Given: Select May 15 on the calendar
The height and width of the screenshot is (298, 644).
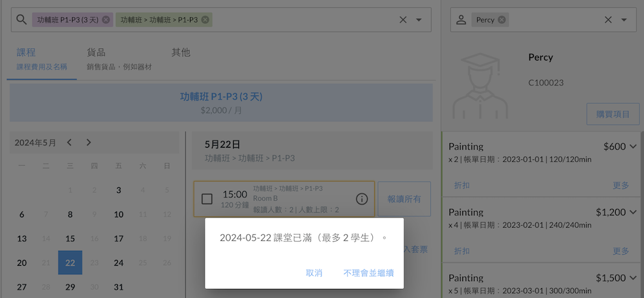Looking at the screenshot, I should tap(70, 239).
